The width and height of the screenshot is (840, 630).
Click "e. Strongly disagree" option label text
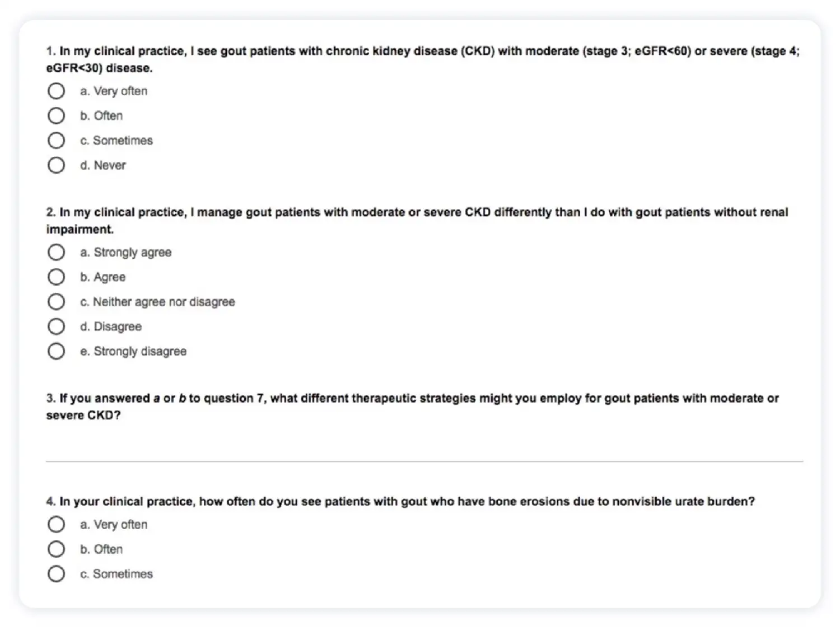tap(133, 351)
